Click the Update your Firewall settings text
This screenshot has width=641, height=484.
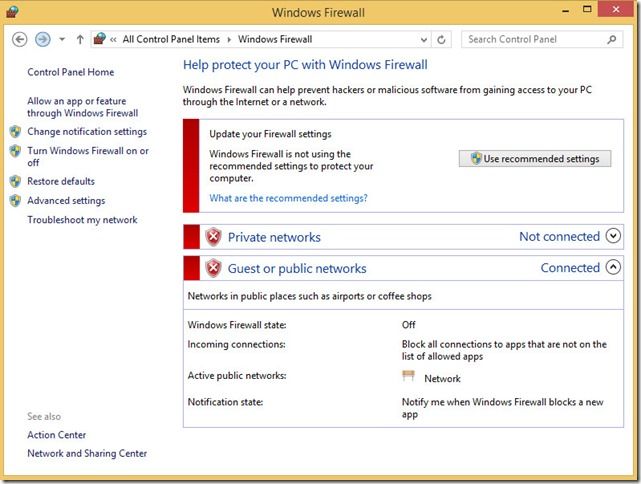pos(270,134)
